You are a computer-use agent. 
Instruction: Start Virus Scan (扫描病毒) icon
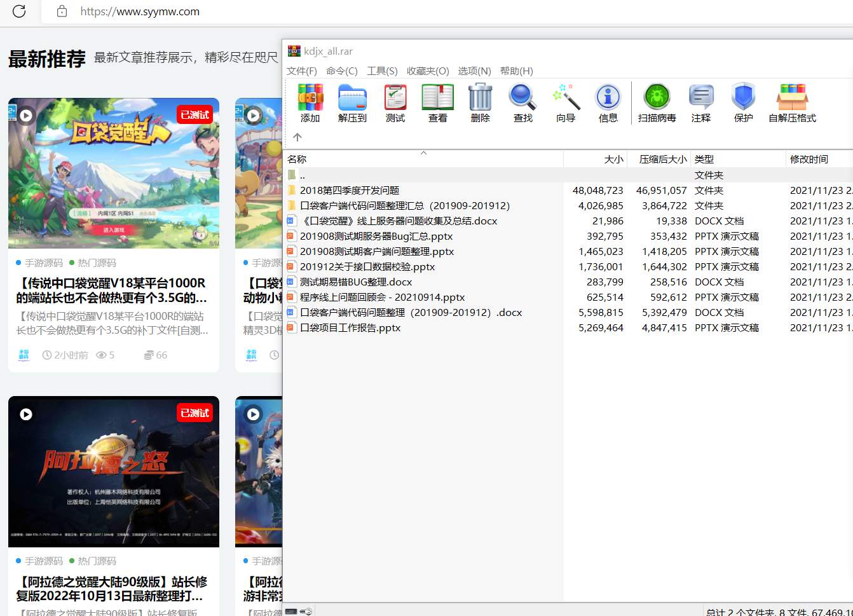click(657, 102)
